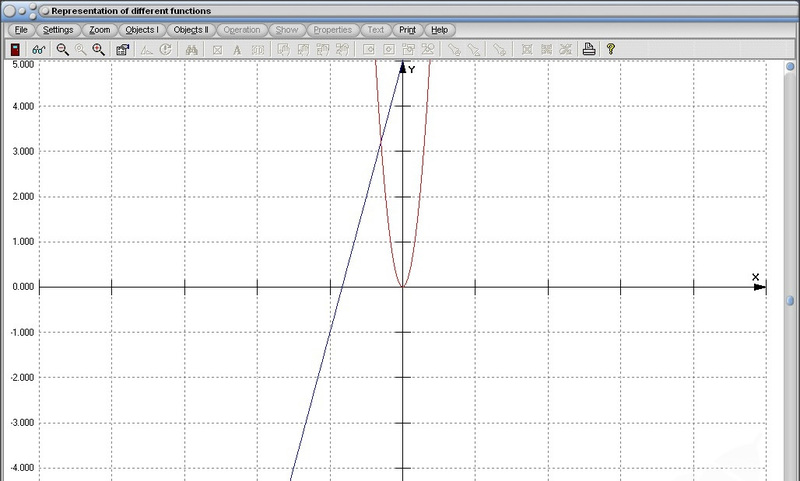Click the -1.000 y-axis value
Viewport: 800px width, 481px height.
tap(22, 333)
